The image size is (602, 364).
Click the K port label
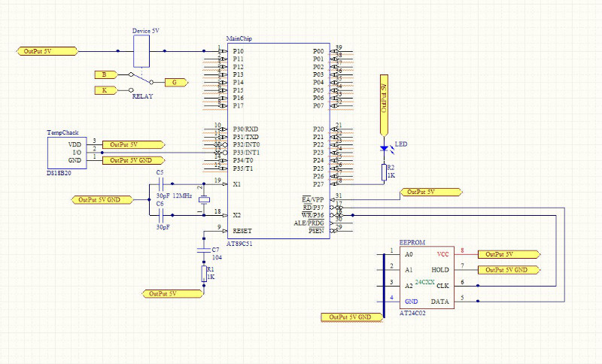point(105,90)
